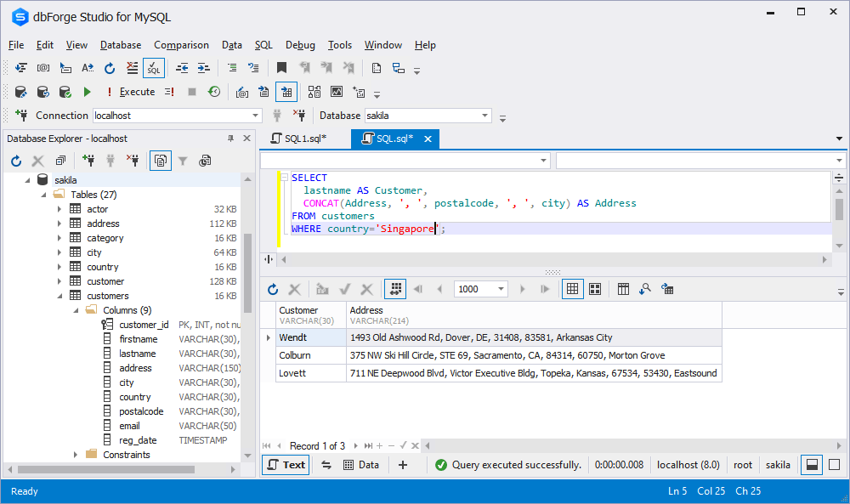Image resolution: width=850 pixels, height=504 pixels.
Task: Close the Database Explorer panel
Action: 247,139
